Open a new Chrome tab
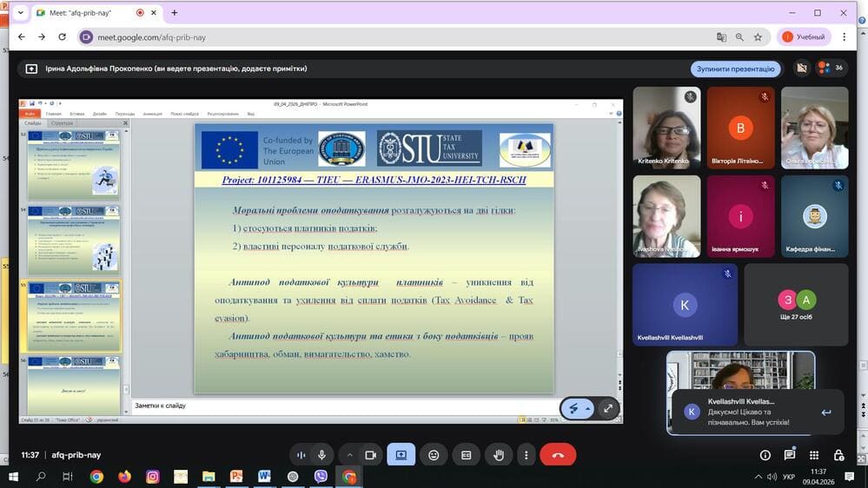Screen dimensions: 868x488 tap(175, 13)
